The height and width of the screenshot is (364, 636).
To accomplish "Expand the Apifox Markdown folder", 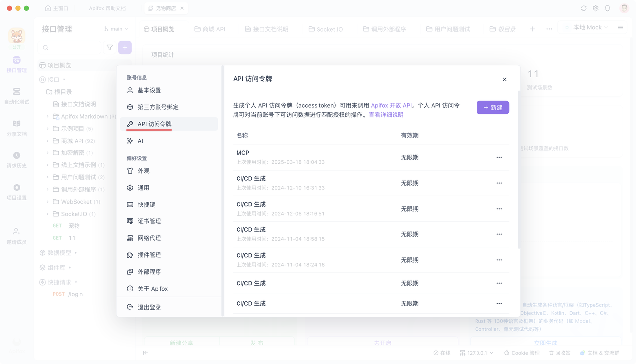I will pos(48,117).
